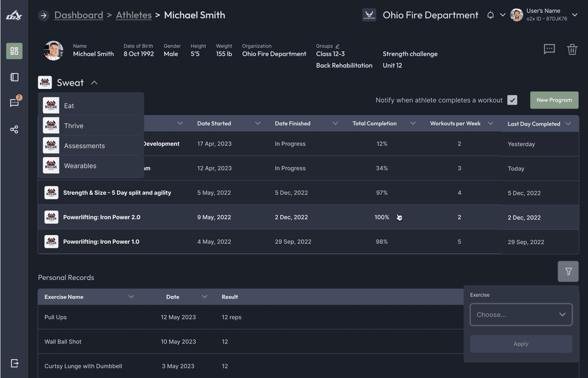Select Eat from the section menu
The height and width of the screenshot is (378, 588).
[91, 106]
